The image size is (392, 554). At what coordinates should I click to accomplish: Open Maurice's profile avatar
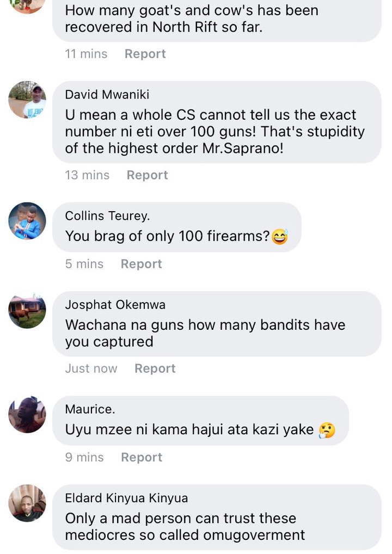pyautogui.click(x=27, y=415)
